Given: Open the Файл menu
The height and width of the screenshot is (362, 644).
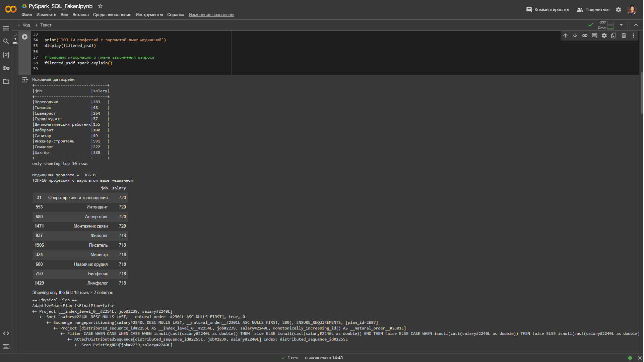Looking at the screenshot, I should coord(27,15).
